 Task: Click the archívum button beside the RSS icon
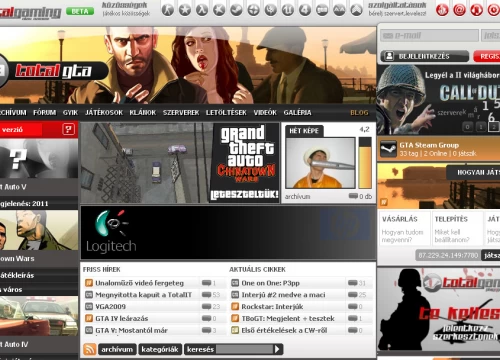point(117,349)
